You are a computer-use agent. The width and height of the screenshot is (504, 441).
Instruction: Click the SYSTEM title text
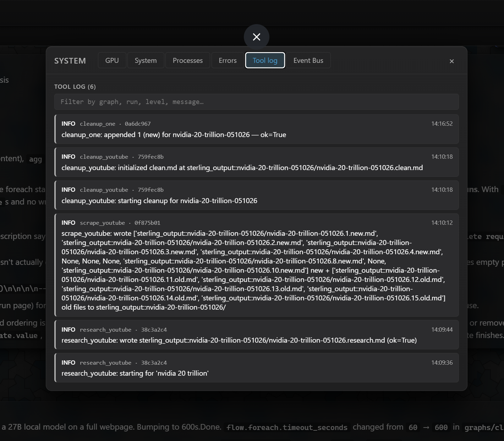70,61
